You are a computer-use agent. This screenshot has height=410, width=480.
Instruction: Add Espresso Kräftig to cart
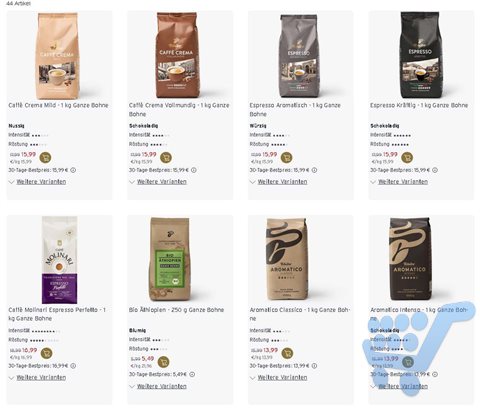point(407,157)
